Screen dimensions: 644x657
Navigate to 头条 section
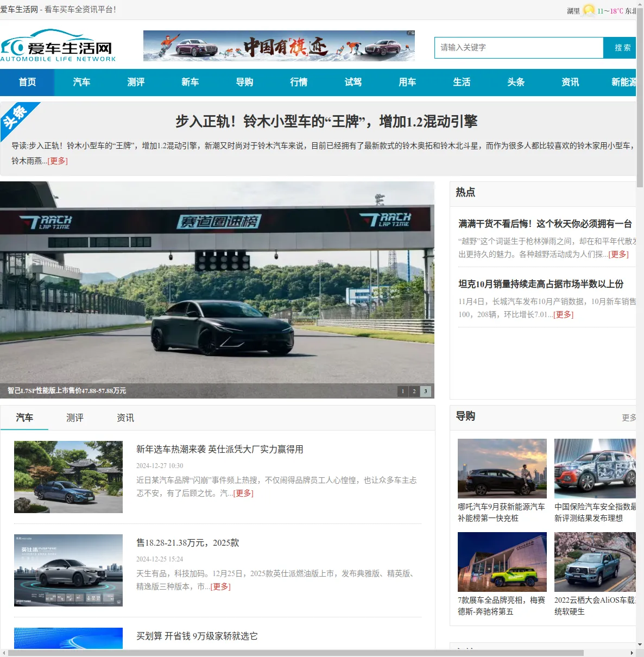click(x=516, y=82)
